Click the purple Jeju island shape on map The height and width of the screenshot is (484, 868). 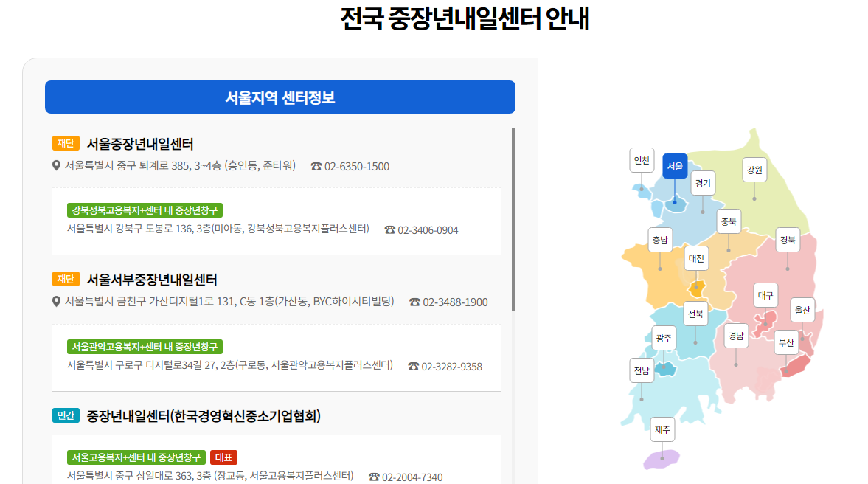point(662,459)
